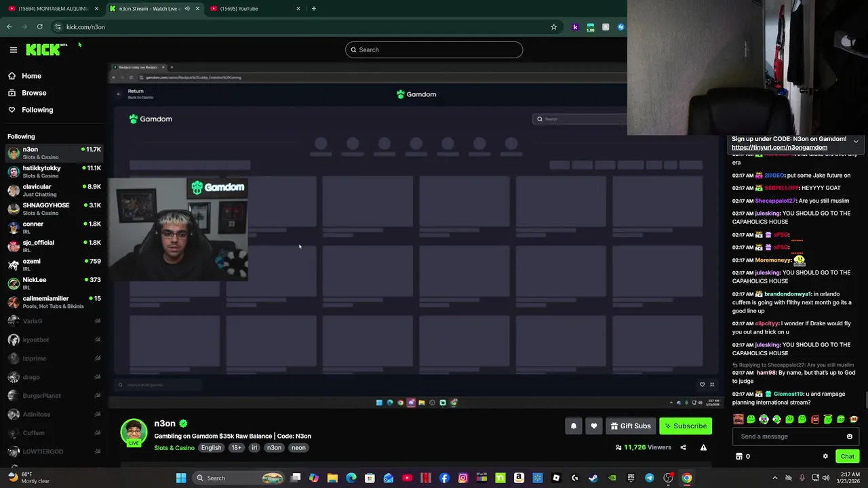Open offline AdinRoss channel in sidebar

tap(54, 414)
